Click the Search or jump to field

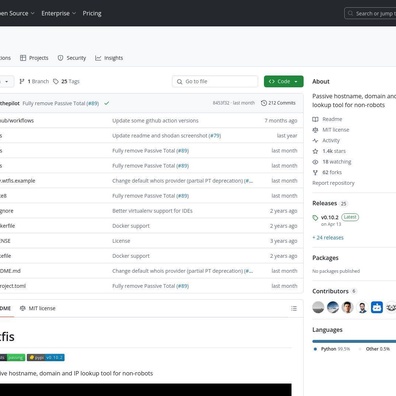(x=370, y=14)
